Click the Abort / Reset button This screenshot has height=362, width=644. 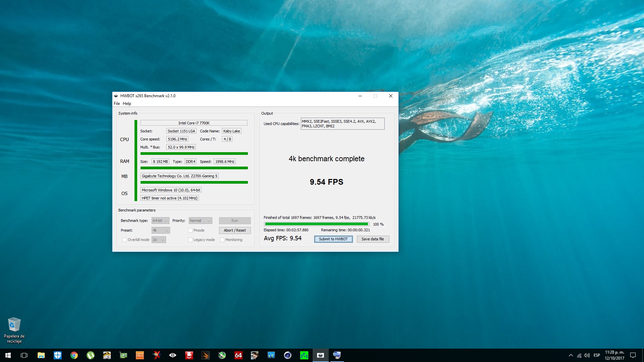[x=235, y=231]
